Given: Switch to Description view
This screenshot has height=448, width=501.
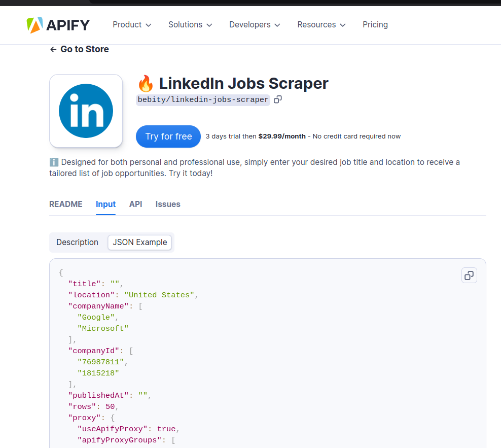Looking at the screenshot, I should (x=77, y=243).
